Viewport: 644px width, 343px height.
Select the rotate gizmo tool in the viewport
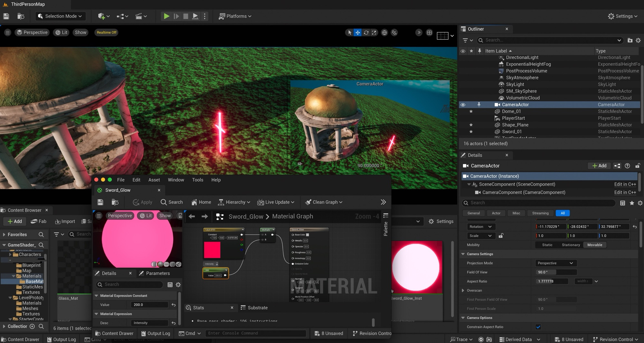(x=366, y=33)
